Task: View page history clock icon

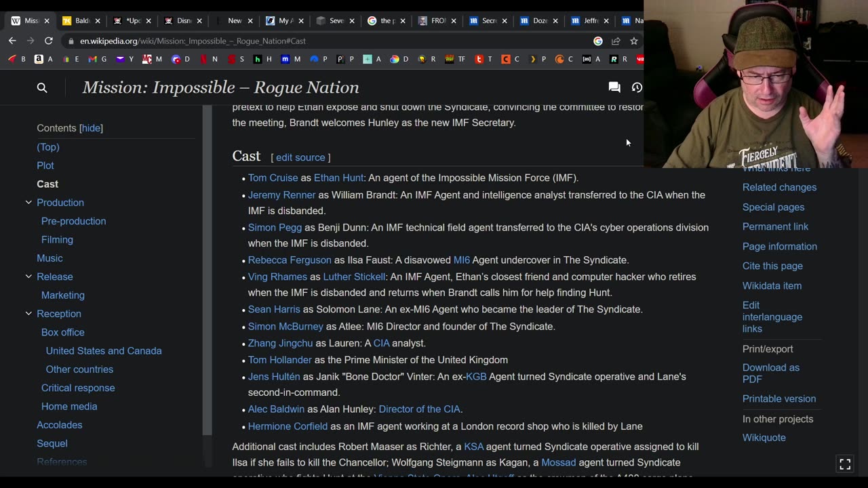Action: pyautogui.click(x=637, y=87)
